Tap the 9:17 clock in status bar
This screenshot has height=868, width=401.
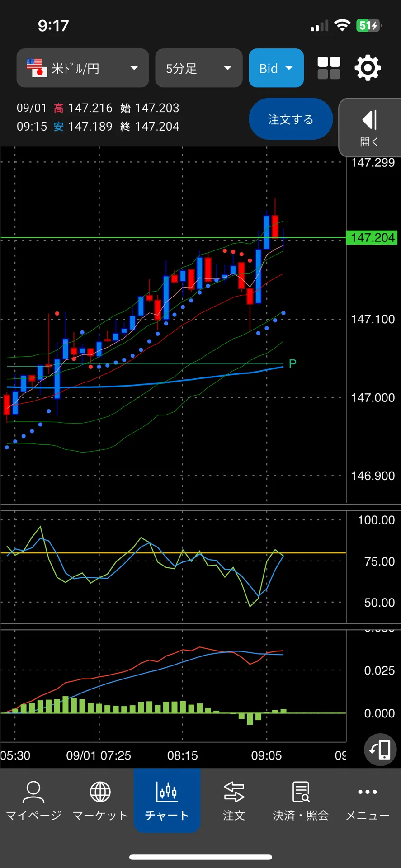pos(53,26)
